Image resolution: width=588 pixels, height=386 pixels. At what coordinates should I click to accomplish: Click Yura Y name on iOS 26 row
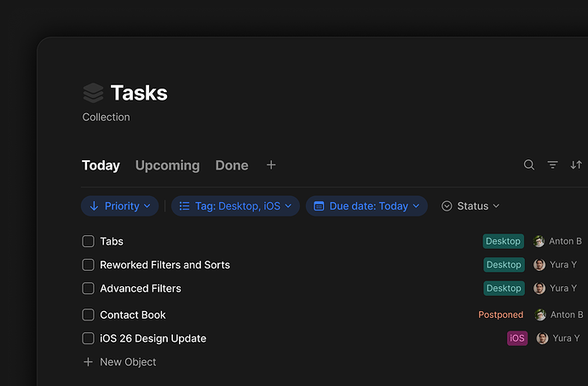pyautogui.click(x=566, y=338)
